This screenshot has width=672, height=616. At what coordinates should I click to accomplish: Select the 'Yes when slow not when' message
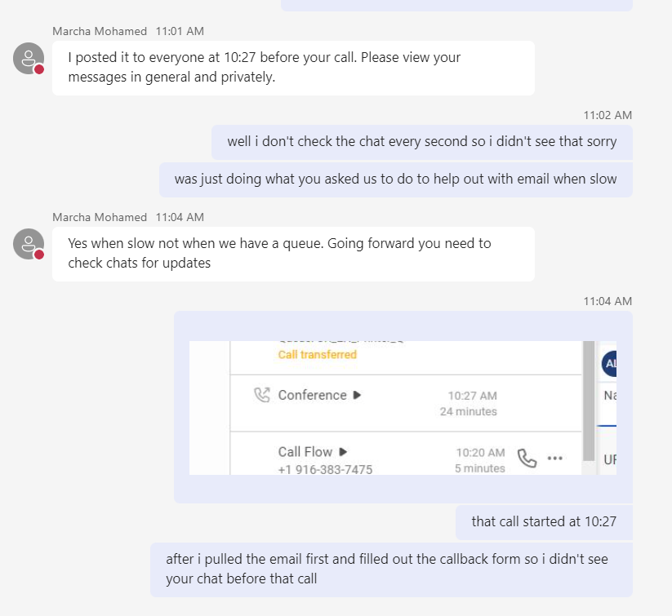tap(293, 253)
